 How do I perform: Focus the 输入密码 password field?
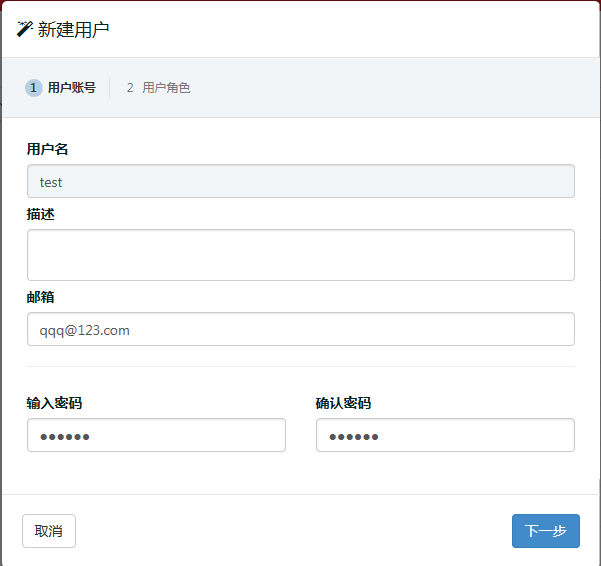[156, 435]
